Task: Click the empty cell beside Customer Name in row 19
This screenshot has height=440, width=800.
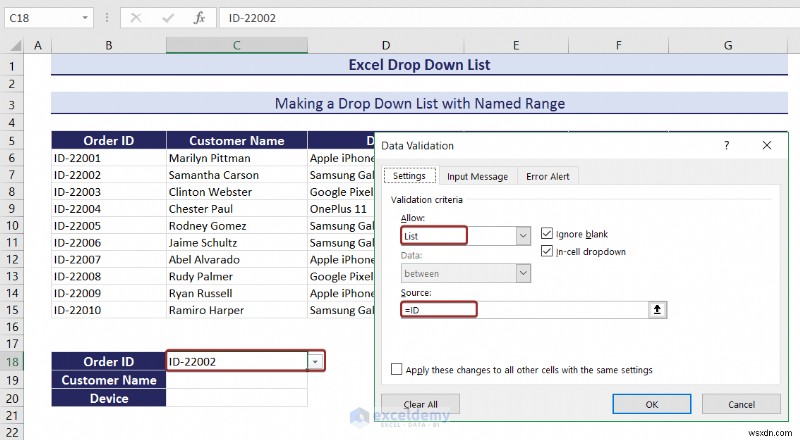Action: [237, 380]
